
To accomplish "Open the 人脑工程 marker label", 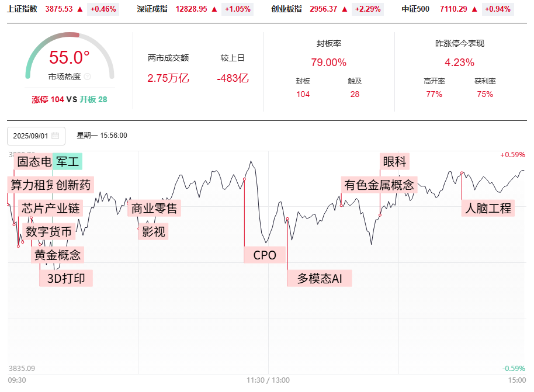I will pyautogui.click(x=487, y=207).
